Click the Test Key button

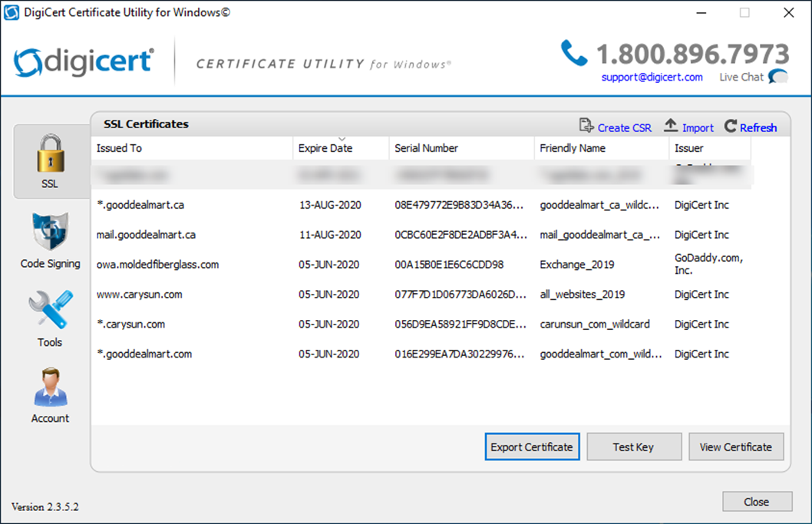pos(633,447)
